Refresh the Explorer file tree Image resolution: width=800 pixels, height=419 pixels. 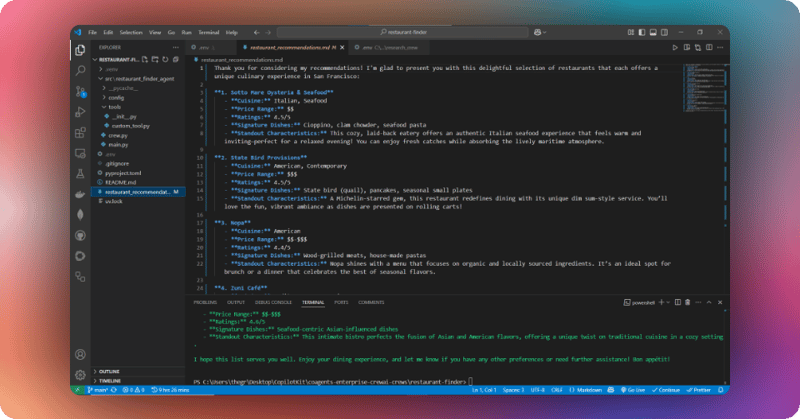click(165, 60)
